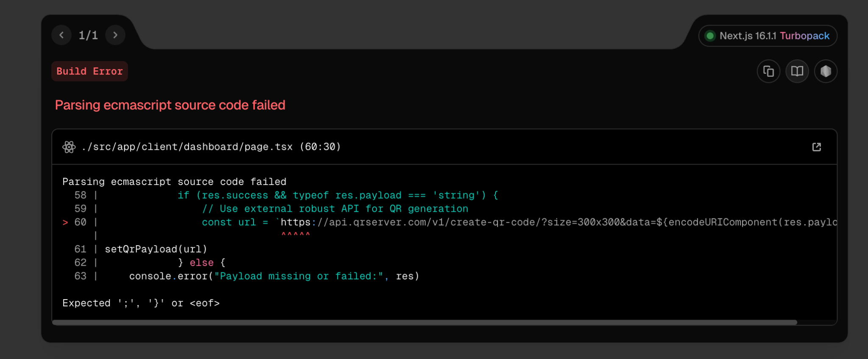Click the Build Error tag

89,71
